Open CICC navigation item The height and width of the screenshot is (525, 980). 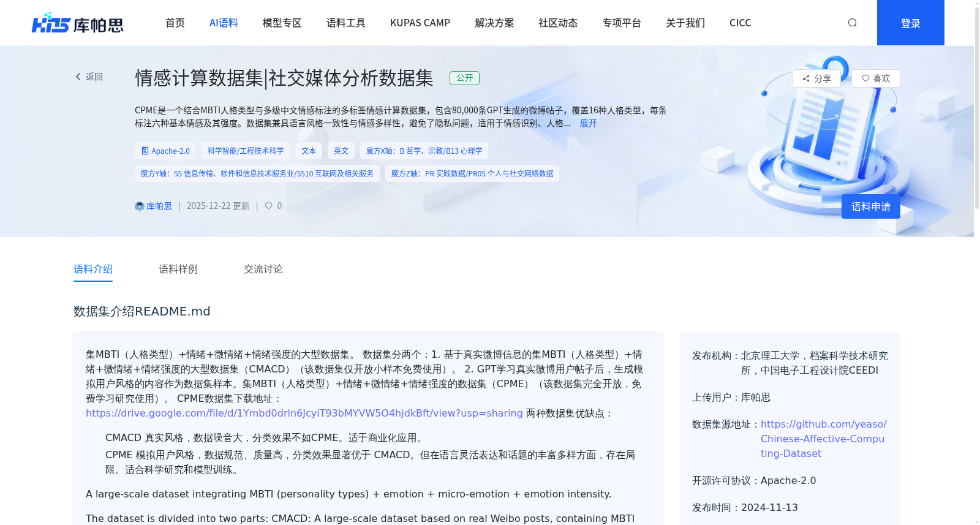pos(740,23)
